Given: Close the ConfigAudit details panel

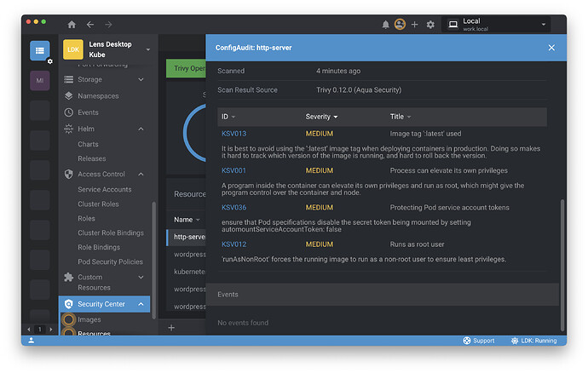Looking at the screenshot, I should click(x=551, y=48).
